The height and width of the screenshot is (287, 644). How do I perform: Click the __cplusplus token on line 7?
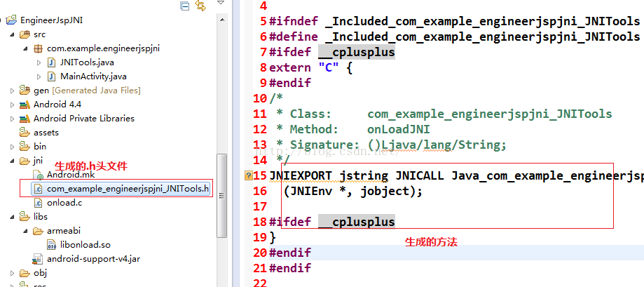(357, 52)
